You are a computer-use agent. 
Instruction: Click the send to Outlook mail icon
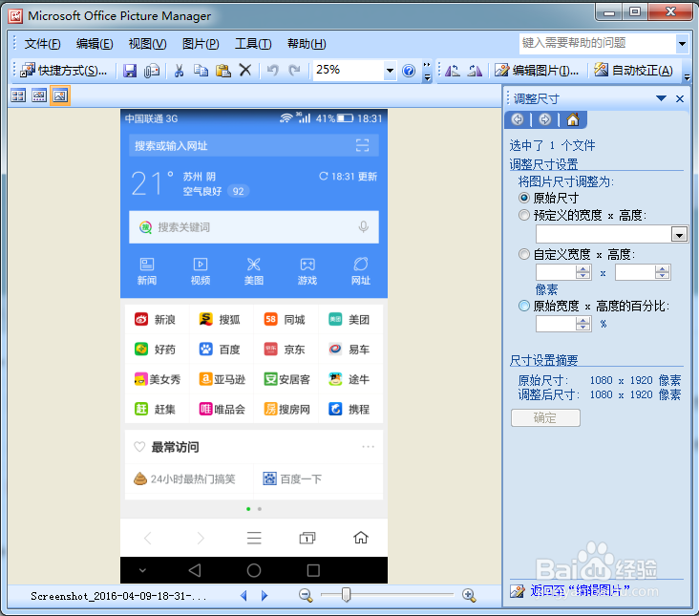coord(152,71)
